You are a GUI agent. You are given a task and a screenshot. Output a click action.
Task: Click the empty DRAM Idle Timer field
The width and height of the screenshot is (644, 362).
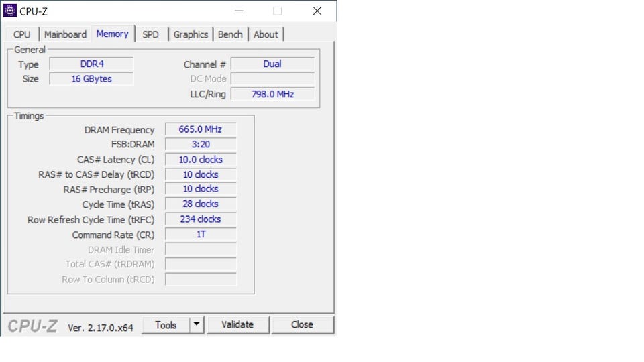pos(201,249)
